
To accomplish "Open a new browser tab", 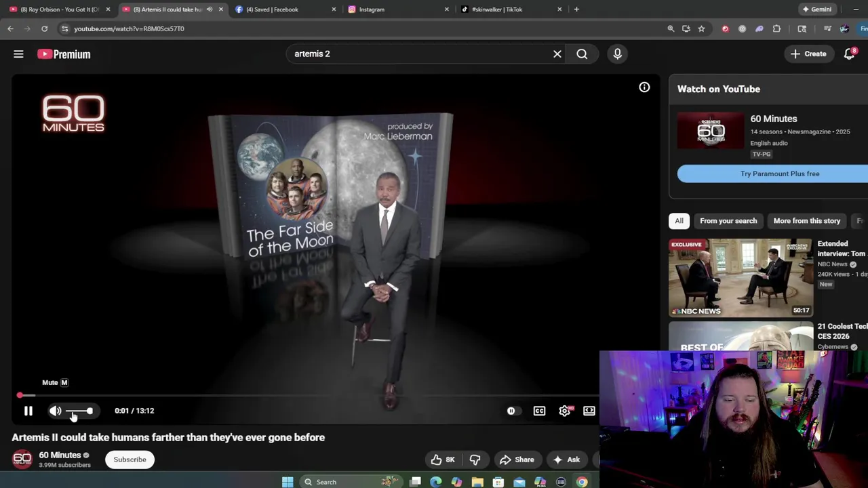I will (x=576, y=9).
